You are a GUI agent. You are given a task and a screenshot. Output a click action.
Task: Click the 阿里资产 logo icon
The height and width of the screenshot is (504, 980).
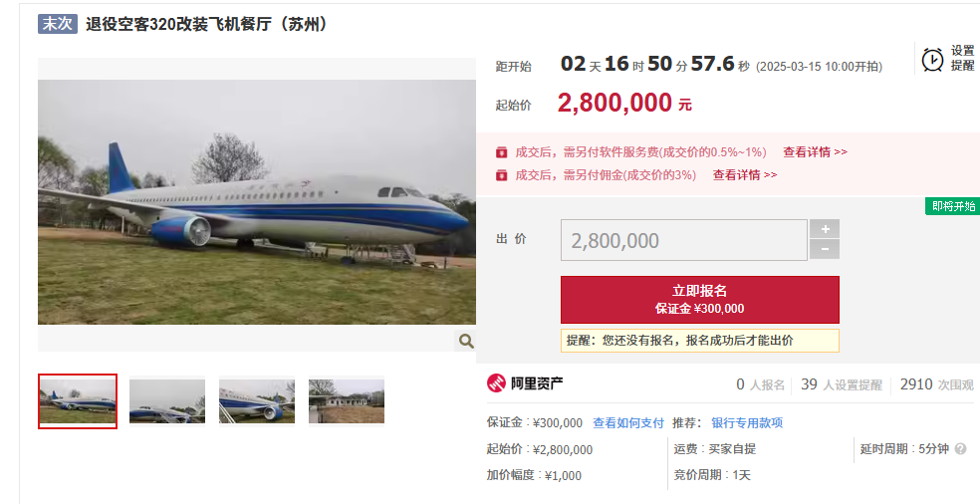tap(496, 383)
